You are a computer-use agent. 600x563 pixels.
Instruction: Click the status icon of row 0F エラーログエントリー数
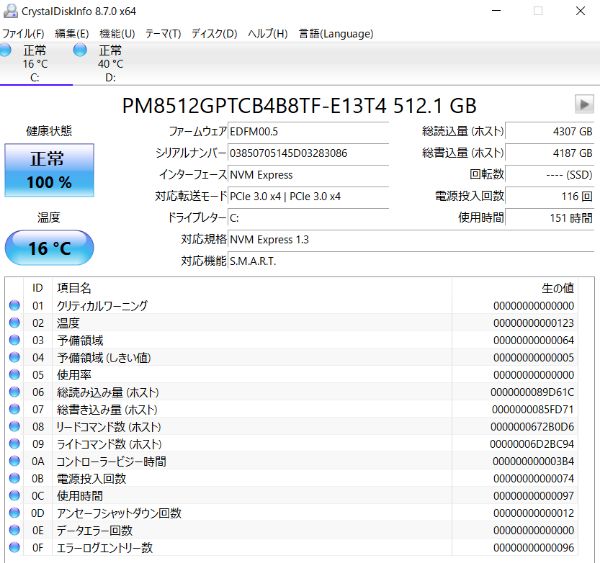click(x=15, y=547)
